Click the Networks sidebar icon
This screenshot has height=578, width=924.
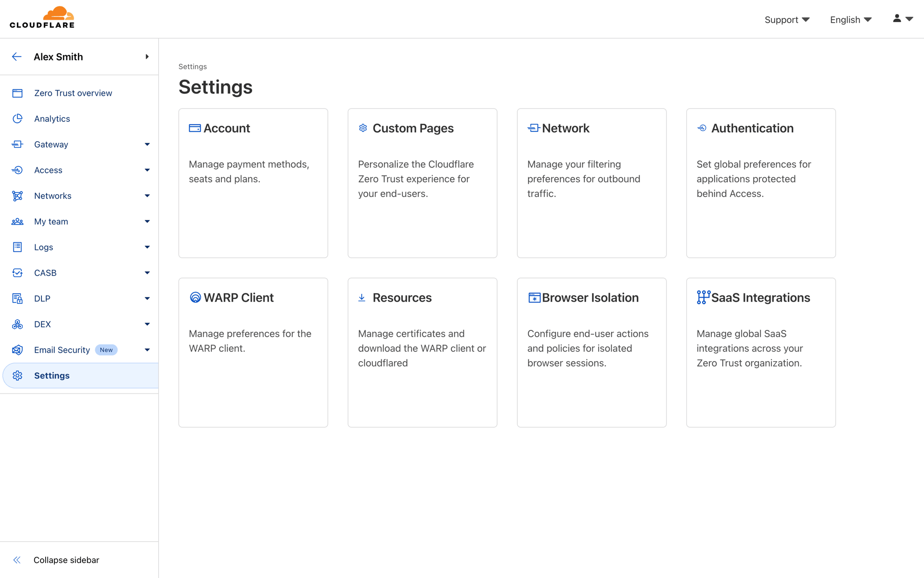(x=17, y=196)
